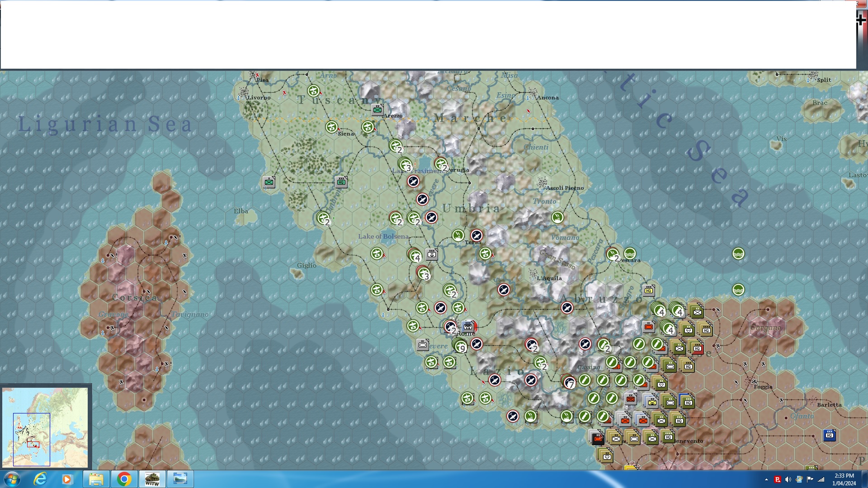Open Google Chrome from the taskbar
868x488 pixels.
click(x=124, y=479)
